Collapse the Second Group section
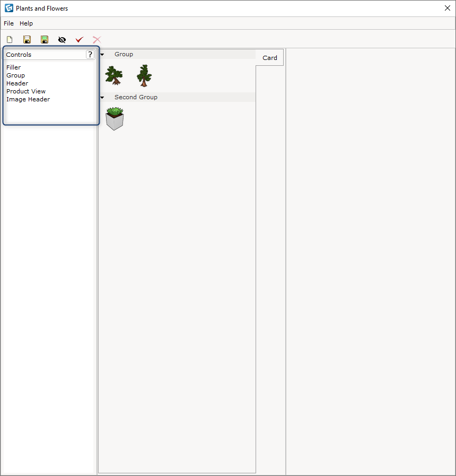 click(102, 97)
